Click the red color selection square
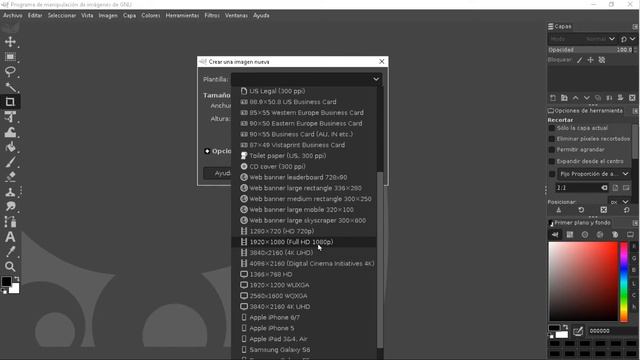The width and height of the screenshot is (640, 360). coord(583,282)
